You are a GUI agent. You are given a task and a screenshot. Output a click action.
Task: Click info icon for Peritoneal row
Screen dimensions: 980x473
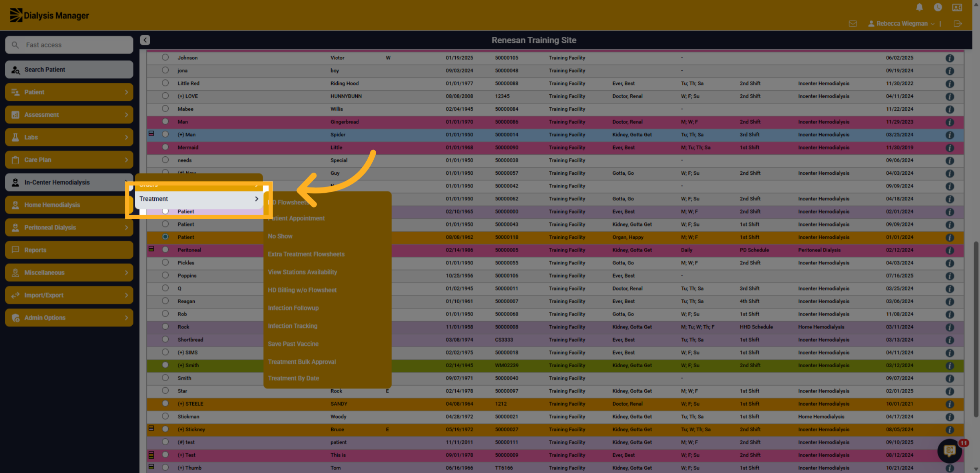click(950, 251)
